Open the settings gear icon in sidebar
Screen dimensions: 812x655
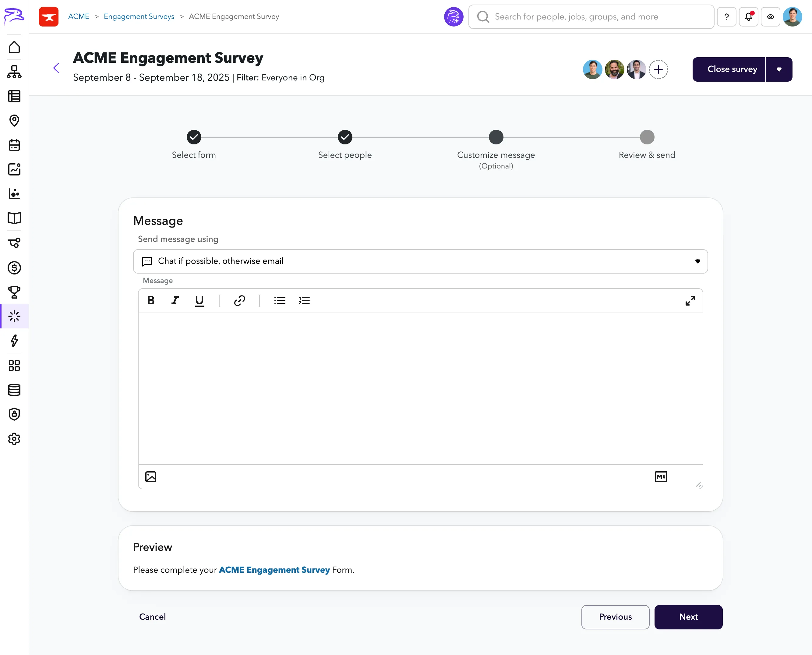pyautogui.click(x=14, y=439)
